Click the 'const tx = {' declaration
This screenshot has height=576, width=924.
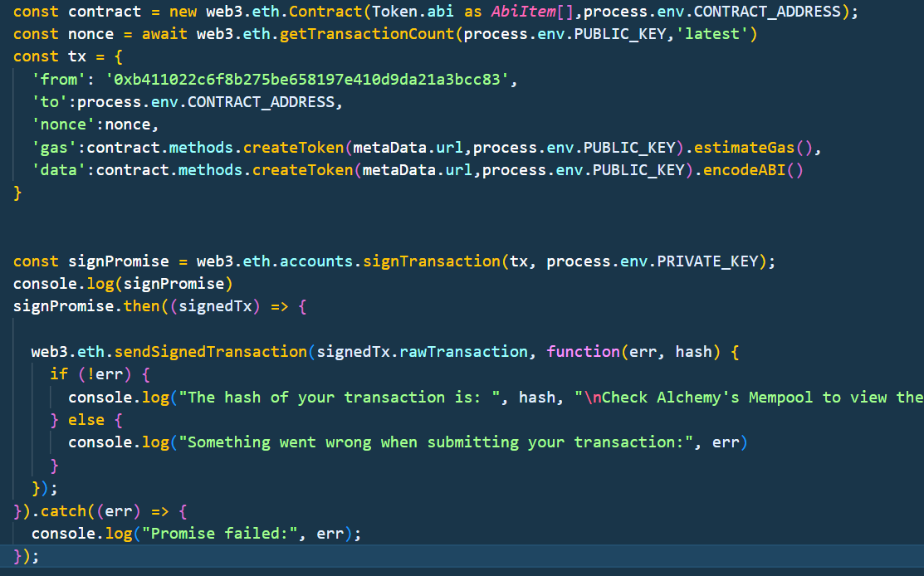click(68, 56)
